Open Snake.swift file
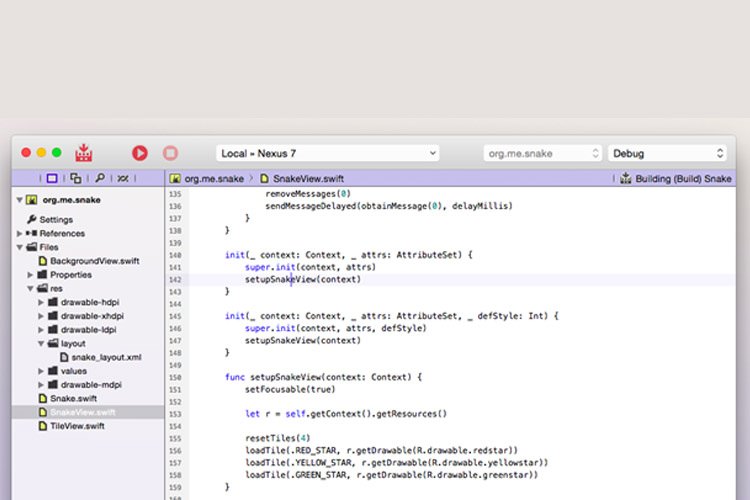Screen dimensions: 750x500 (73, 399)
